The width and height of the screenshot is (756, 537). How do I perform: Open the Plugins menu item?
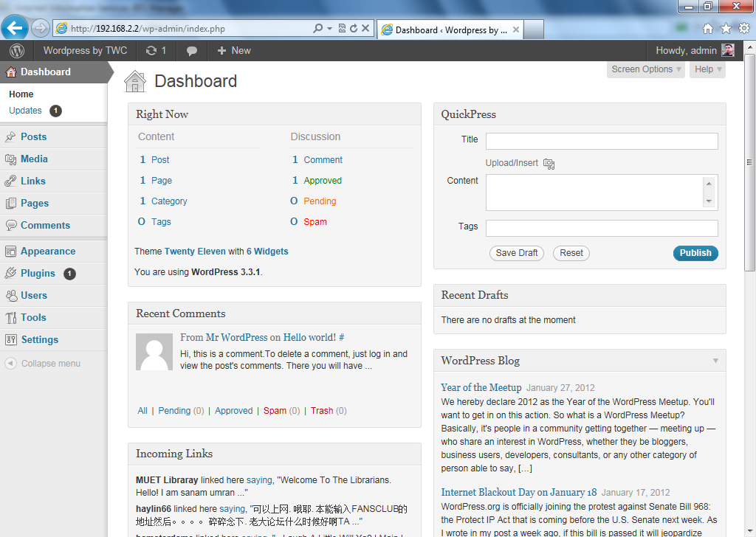coord(38,274)
